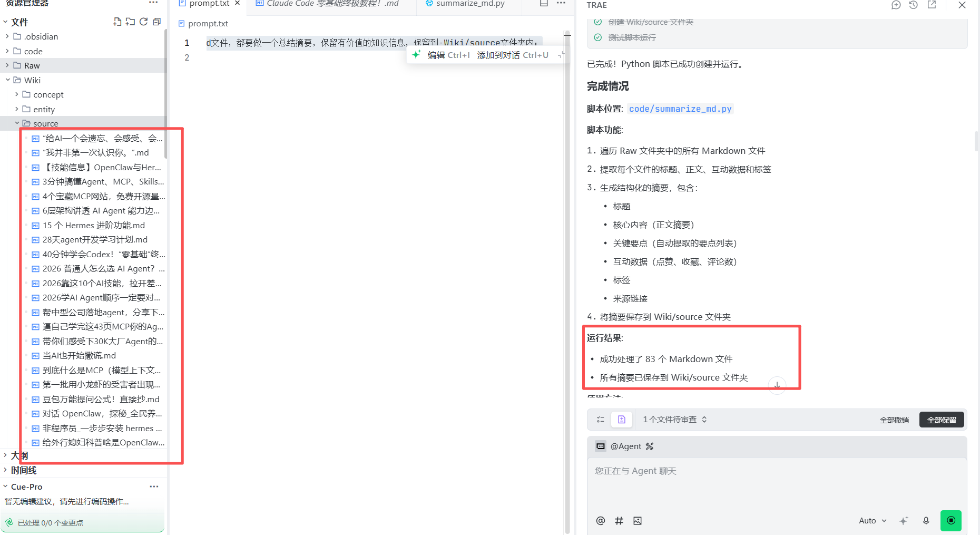Click the prompt.txt breadcrumb
This screenshot has height=535, width=980.
[203, 23]
